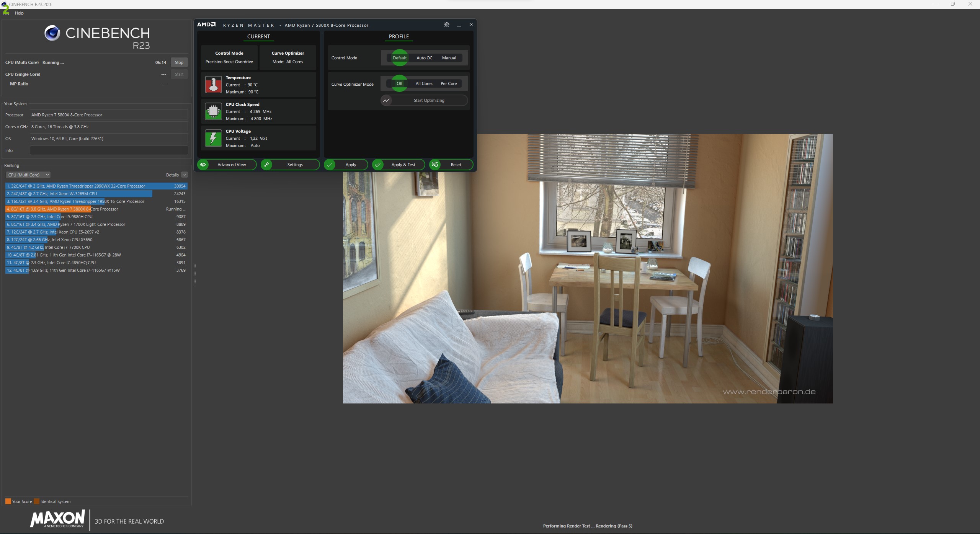The height and width of the screenshot is (534, 980).
Task: Click the Apply & Test button
Action: (x=399, y=165)
